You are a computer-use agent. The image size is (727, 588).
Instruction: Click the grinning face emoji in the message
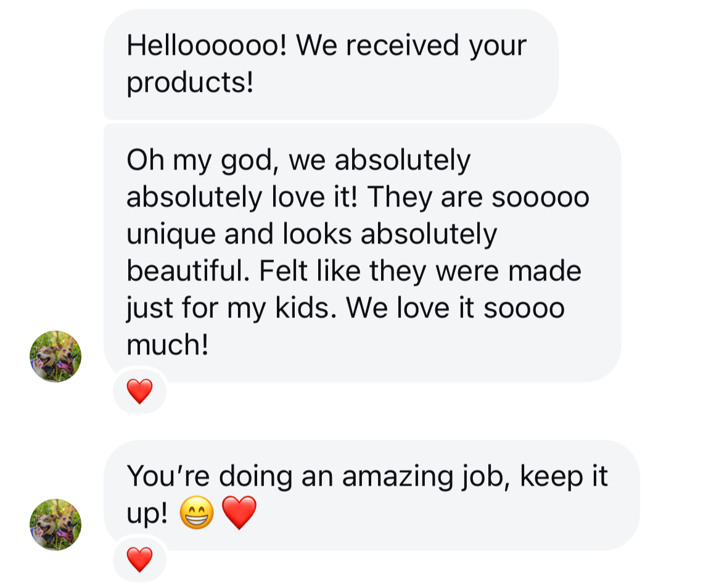197,514
